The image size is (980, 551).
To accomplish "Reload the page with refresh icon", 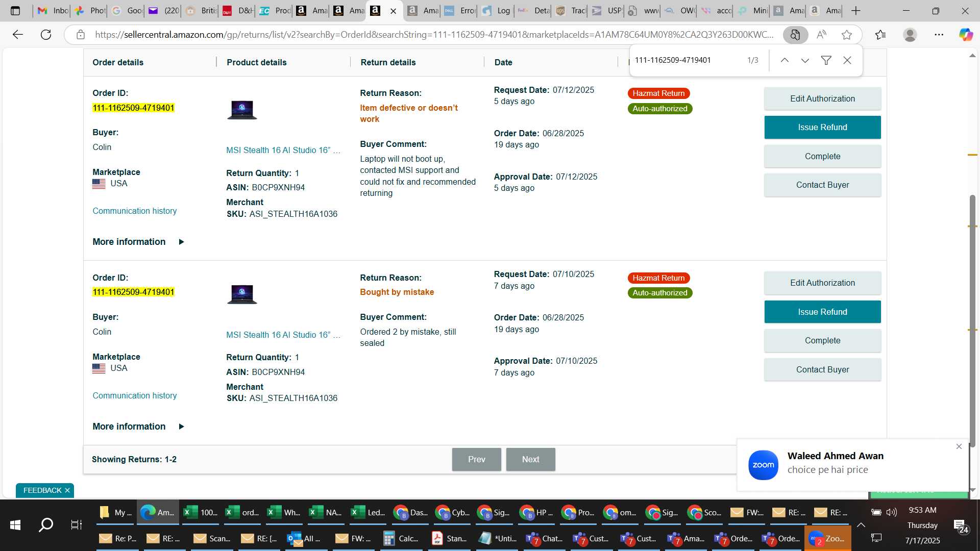I will (46, 35).
